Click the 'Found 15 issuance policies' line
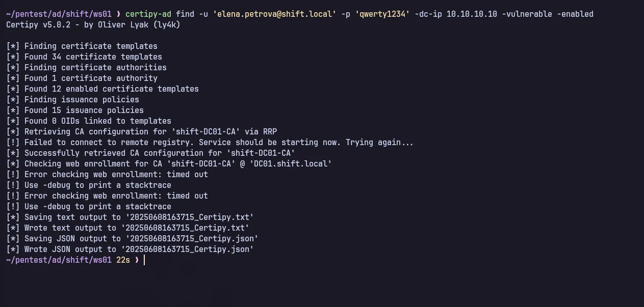Viewport: 644px width, 307px height. 84,110
